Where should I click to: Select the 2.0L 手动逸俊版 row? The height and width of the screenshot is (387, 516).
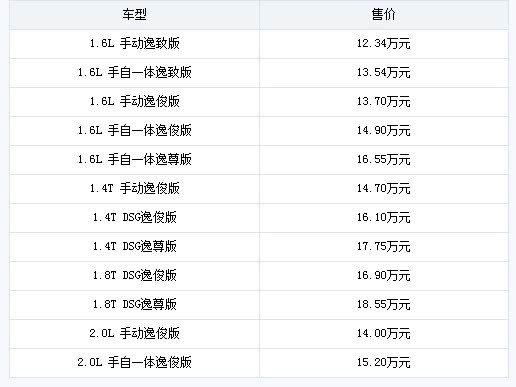tap(259, 334)
